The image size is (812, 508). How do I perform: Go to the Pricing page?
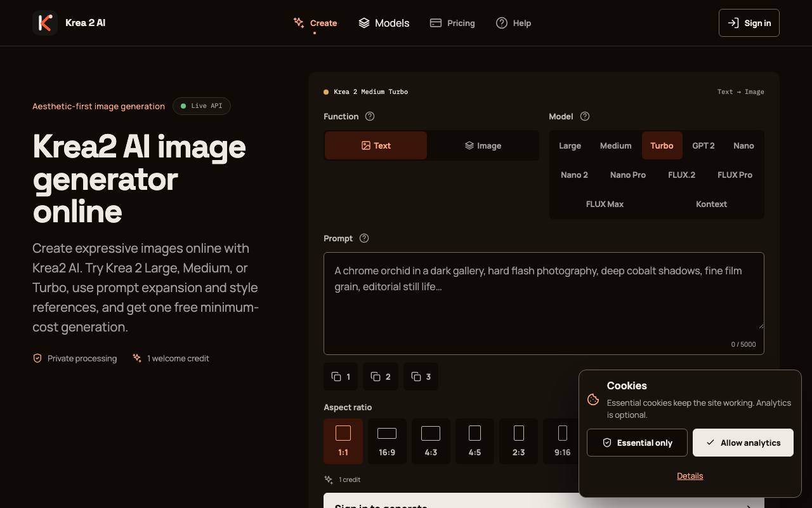[x=452, y=23]
